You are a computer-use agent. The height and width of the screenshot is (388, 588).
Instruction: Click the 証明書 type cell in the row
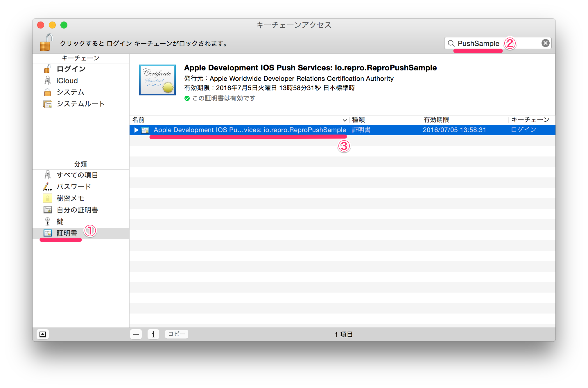[x=361, y=130]
